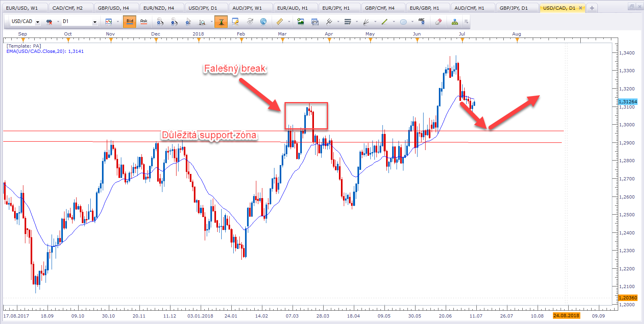The image size is (644, 324).
Task: Close the USD/CAD, D1 tab
Action: click(x=580, y=8)
